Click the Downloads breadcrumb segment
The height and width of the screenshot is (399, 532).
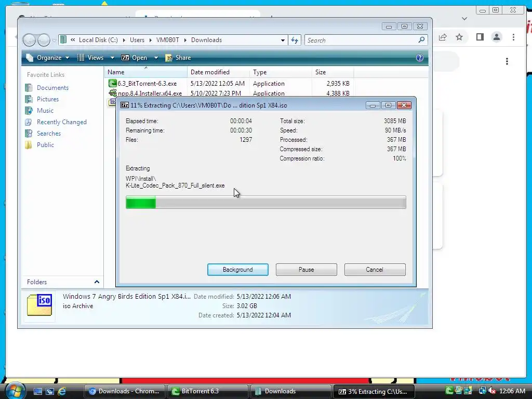click(x=206, y=40)
